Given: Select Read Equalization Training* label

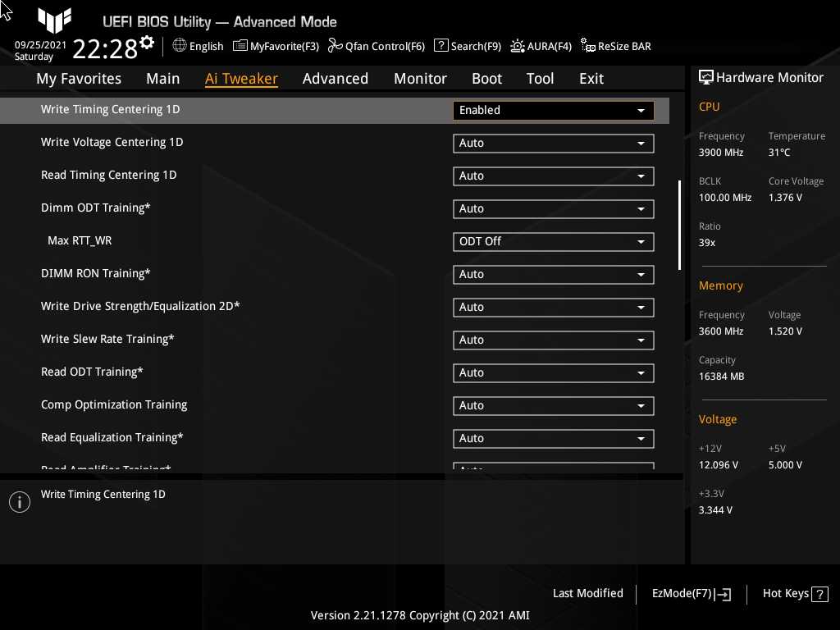Looking at the screenshot, I should tap(112, 438).
